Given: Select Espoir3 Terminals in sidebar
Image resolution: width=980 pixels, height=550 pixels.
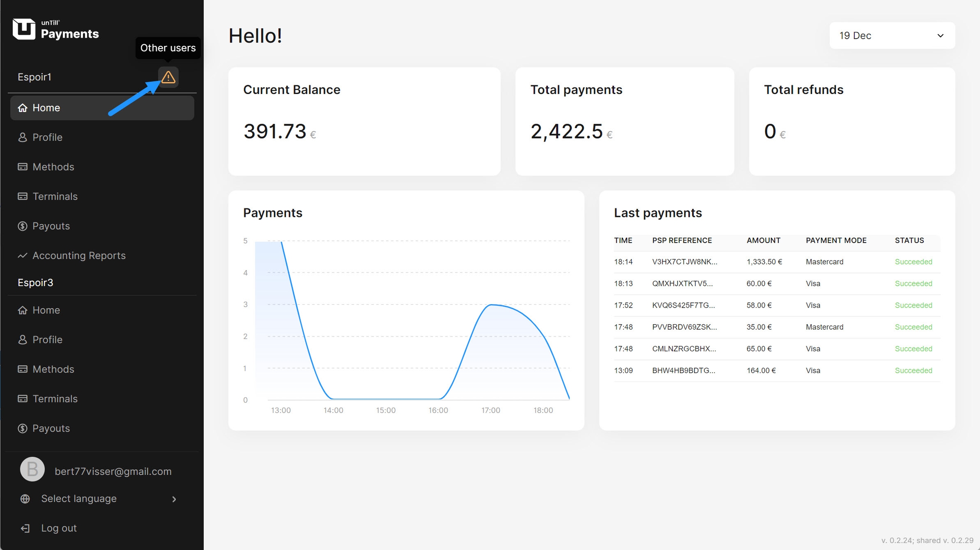Looking at the screenshot, I should coord(55,399).
